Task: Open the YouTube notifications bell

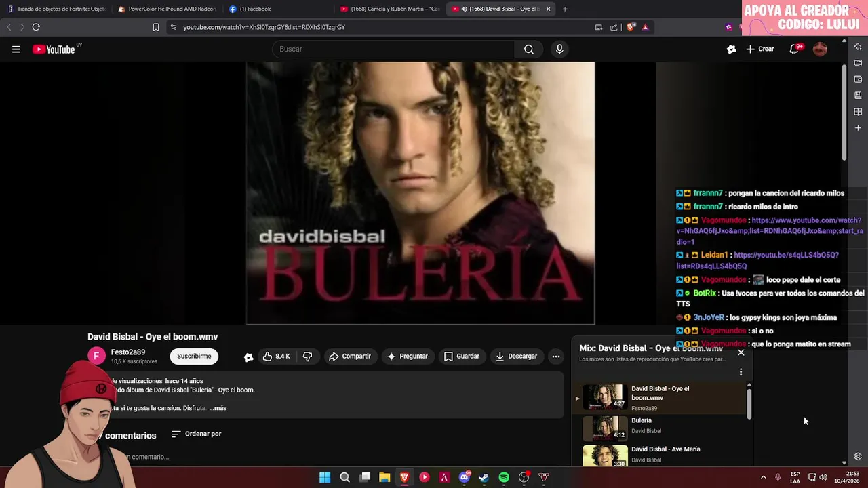Action: [795, 49]
